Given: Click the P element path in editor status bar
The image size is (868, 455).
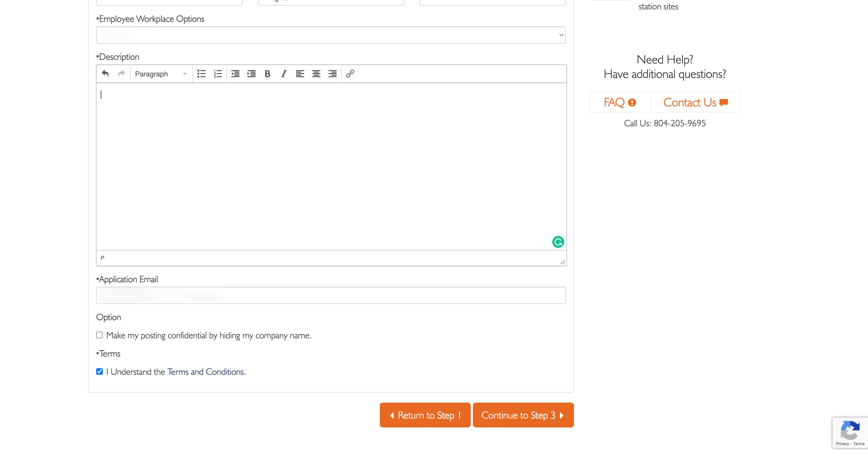Looking at the screenshot, I should click(102, 258).
